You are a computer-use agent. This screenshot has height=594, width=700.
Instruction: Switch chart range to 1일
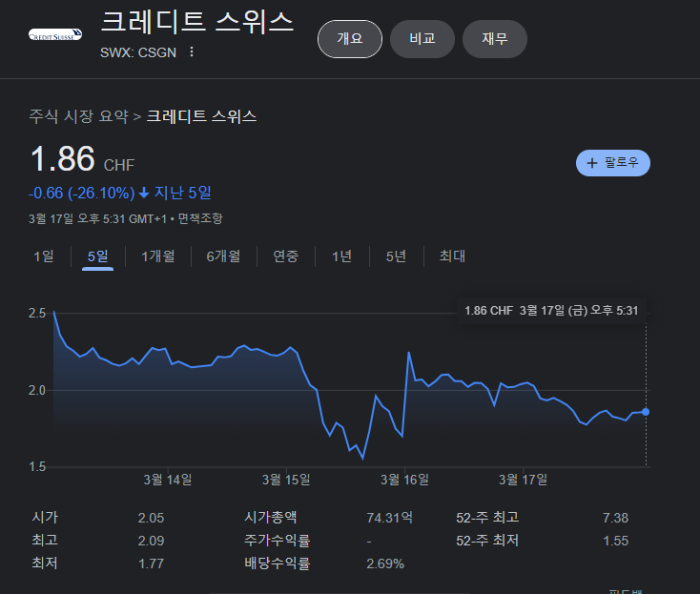[44, 256]
